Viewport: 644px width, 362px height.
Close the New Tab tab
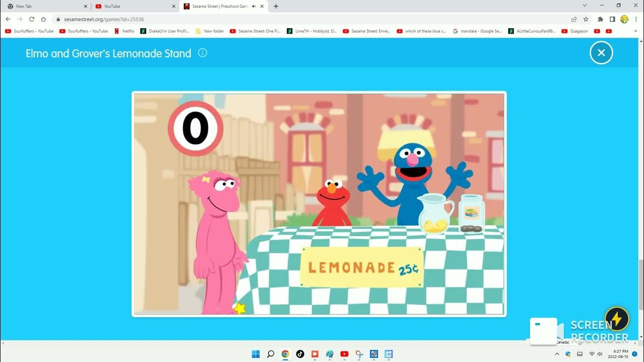click(x=85, y=6)
